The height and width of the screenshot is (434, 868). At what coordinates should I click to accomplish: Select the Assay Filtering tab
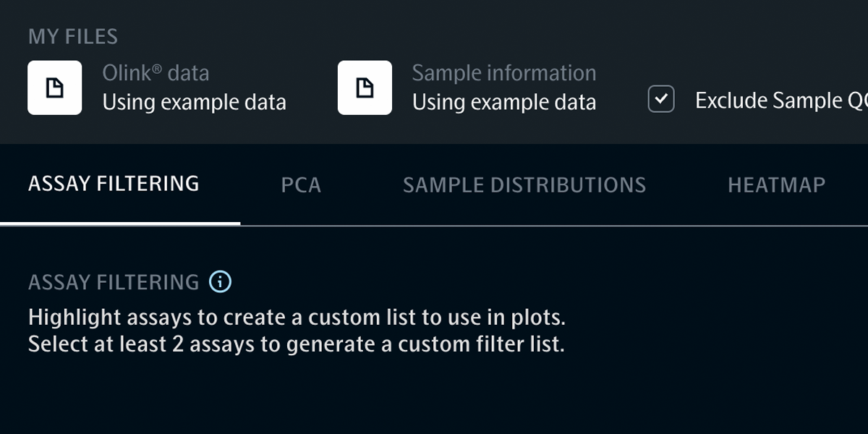tap(114, 184)
